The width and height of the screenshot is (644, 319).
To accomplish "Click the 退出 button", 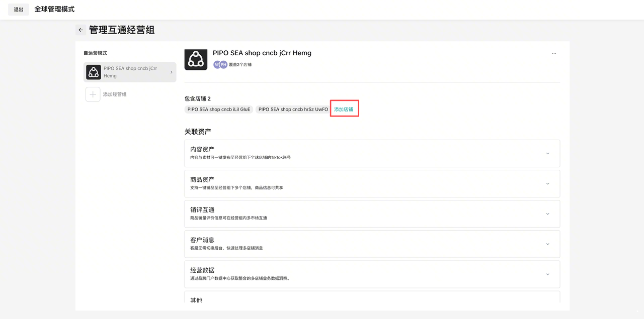I will click(x=19, y=10).
